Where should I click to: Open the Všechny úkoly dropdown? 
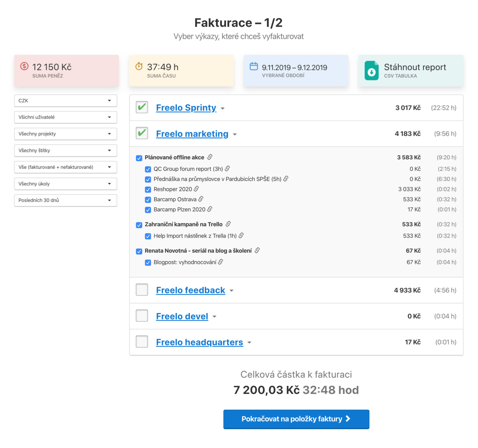[66, 184]
